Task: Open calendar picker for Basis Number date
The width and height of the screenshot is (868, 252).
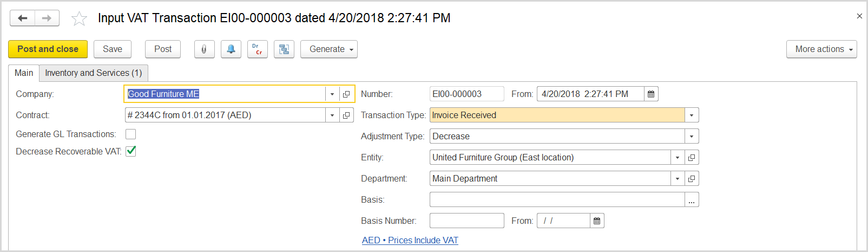Action: click(x=597, y=221)
